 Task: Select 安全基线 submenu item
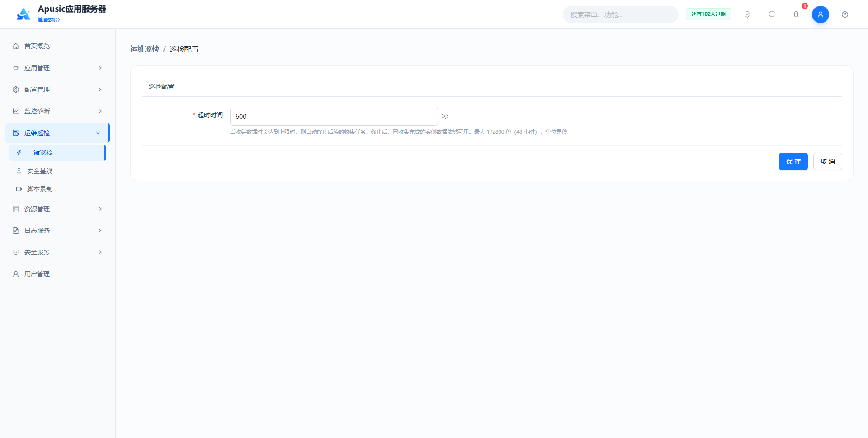[x=57, y=171]
